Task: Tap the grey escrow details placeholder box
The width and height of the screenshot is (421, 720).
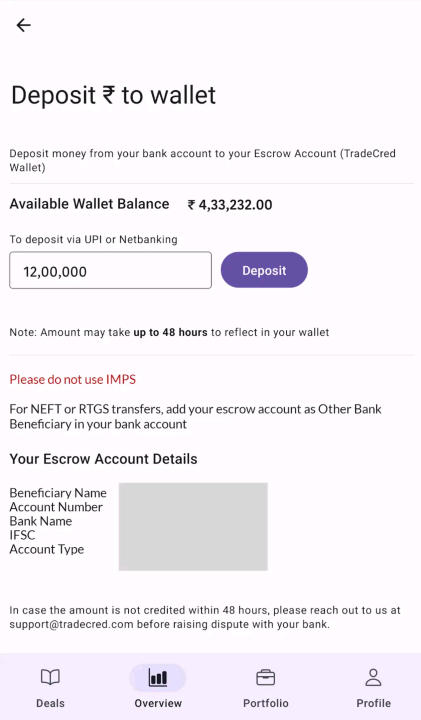Action: tap(193, 527)
